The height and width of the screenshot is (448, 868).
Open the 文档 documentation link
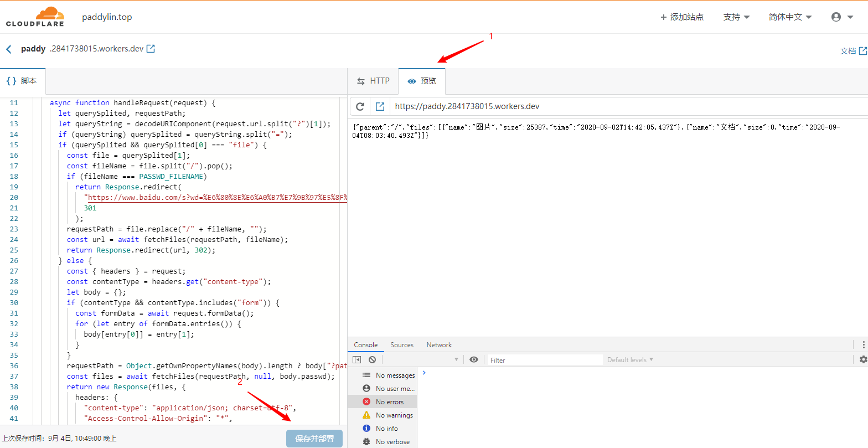[853, 51]
